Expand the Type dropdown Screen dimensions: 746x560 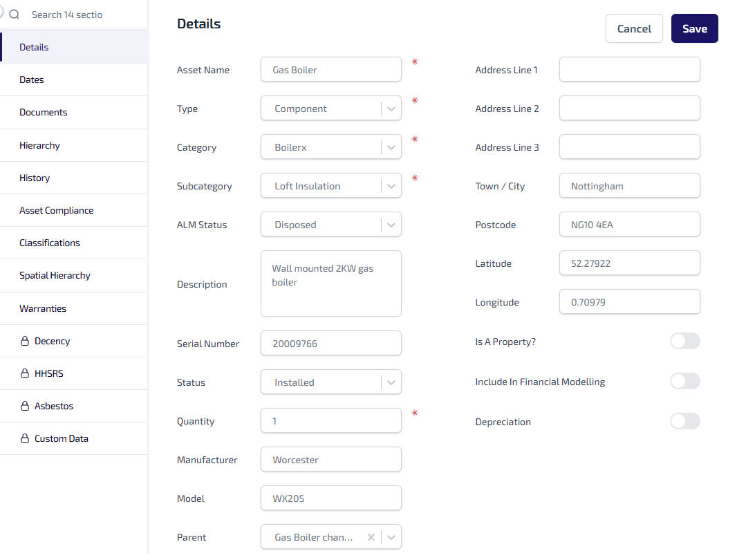click(391, 109)
